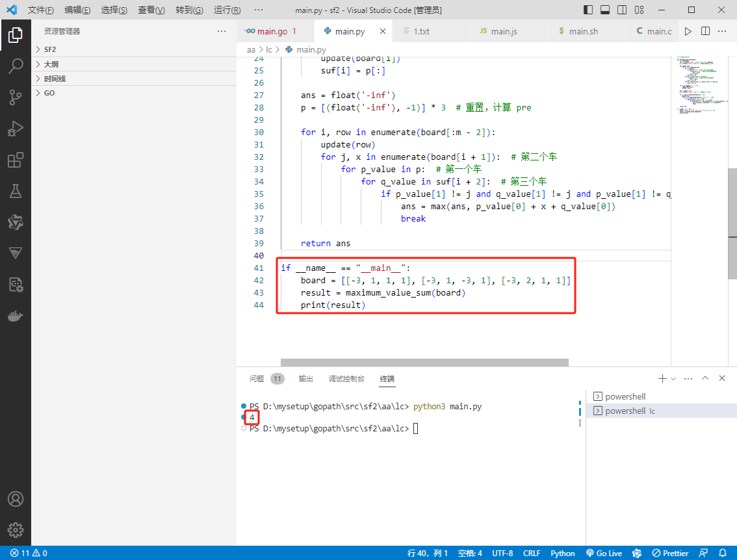The width and height of the screenshot is (737, 560).
Task: Open the 选择 menu
Action: [x=114, y=10]
